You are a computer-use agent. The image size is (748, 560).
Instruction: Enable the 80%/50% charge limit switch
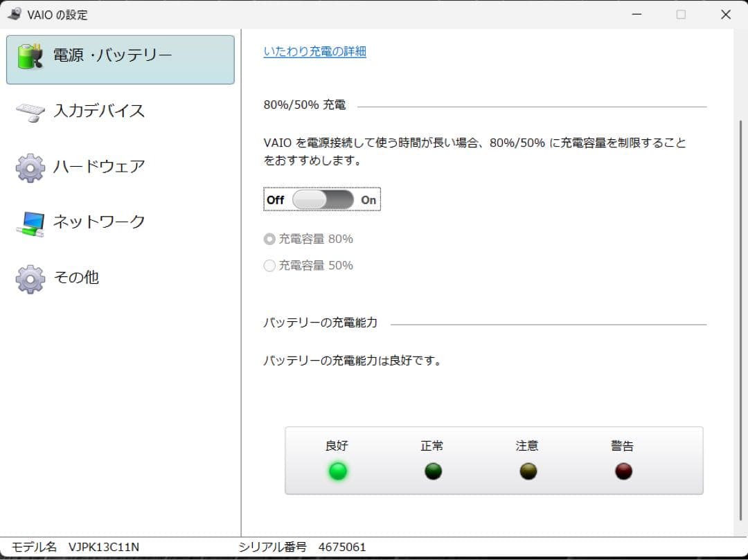click(322, 199)
